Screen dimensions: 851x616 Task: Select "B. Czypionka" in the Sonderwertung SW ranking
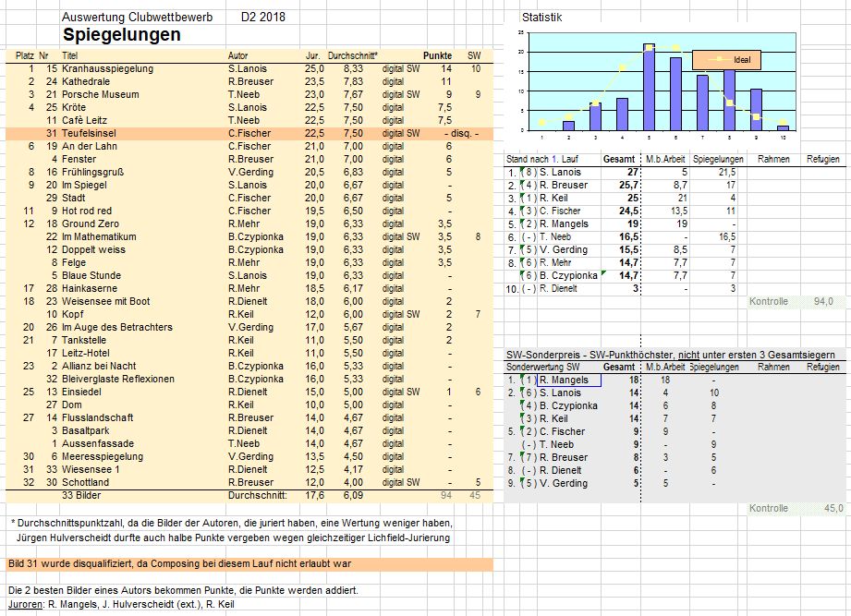click(x=568, y=406)
